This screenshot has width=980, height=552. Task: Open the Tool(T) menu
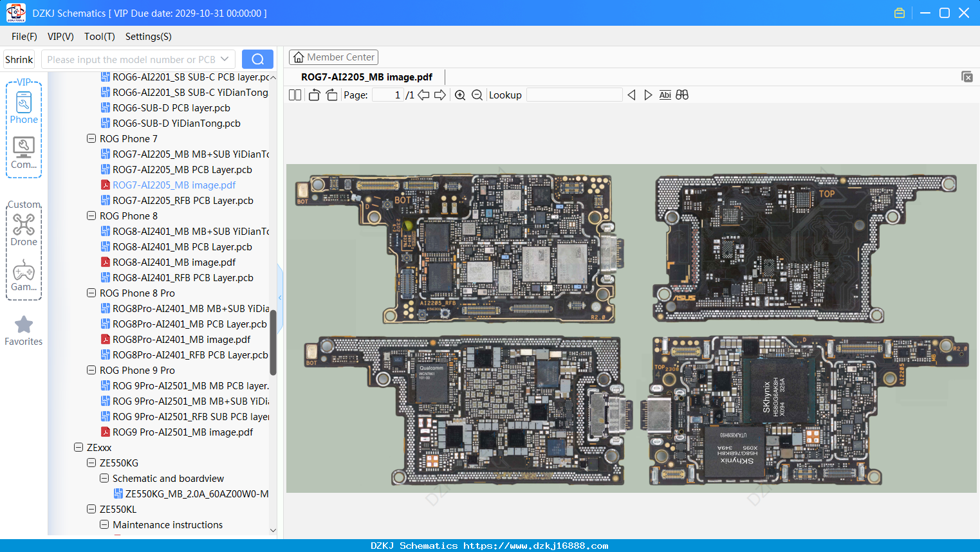click(x=100, y=37)
